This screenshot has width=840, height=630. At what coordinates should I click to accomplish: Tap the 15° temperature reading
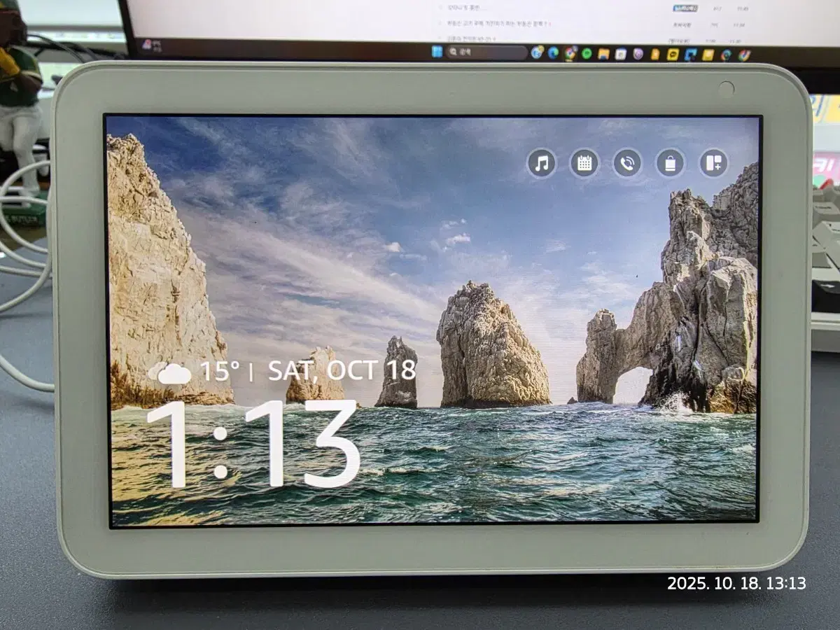(x=220, y=371)
